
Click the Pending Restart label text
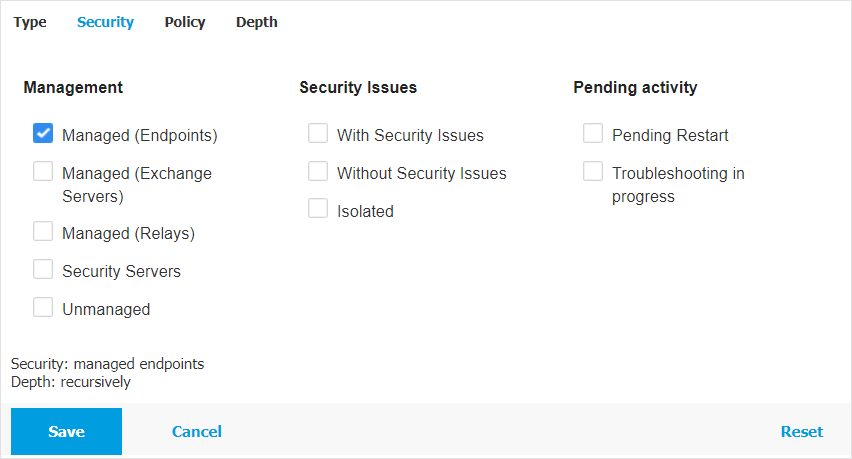[x=670, y=135]
